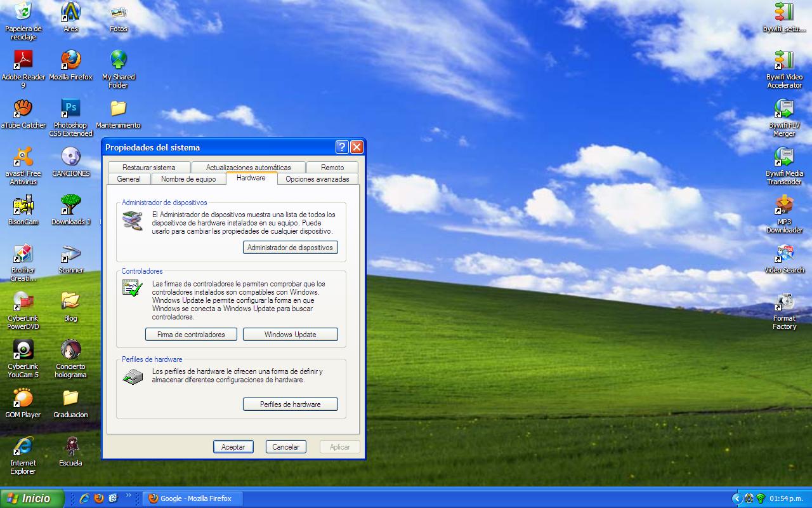Screen dimensions: 812x508
Task: Select the Hardware tab
Action: [x=251, y=178]
